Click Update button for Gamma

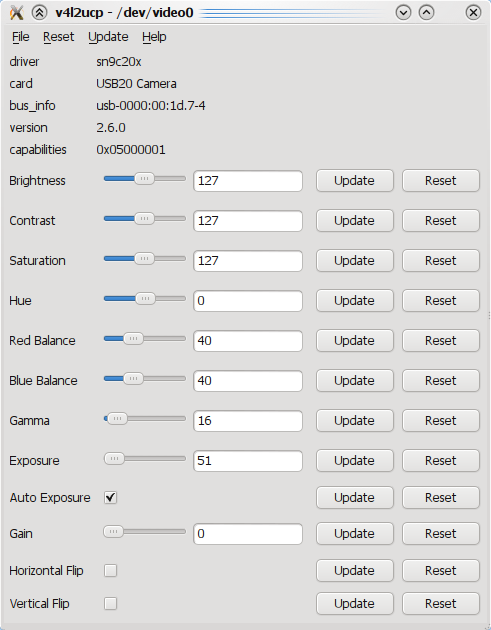pos(354,421)
